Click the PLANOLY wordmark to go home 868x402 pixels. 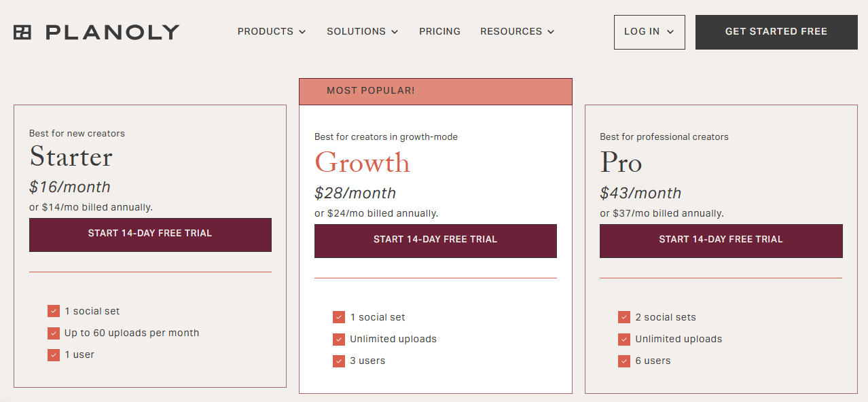click(x=113, y=32)
